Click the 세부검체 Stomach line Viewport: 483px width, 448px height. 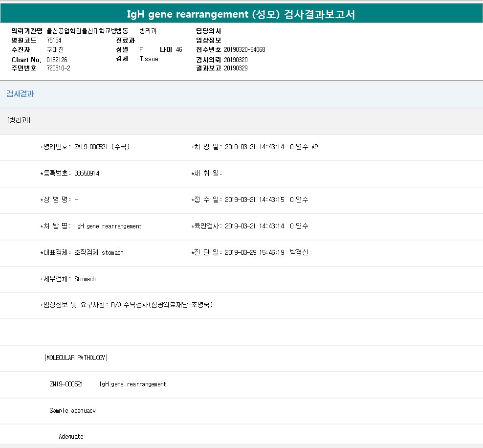[x=68, y=279]
